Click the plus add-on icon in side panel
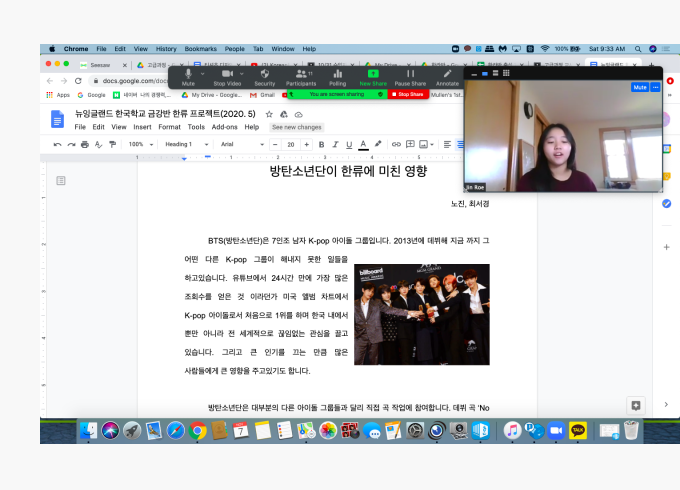 tap(667, 247)
